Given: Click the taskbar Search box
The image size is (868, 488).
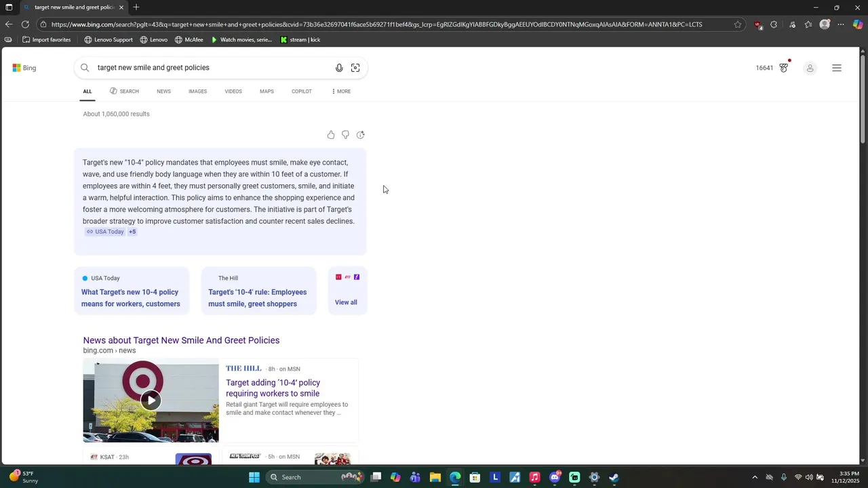Looking at the screenshot, I should 315,477.
